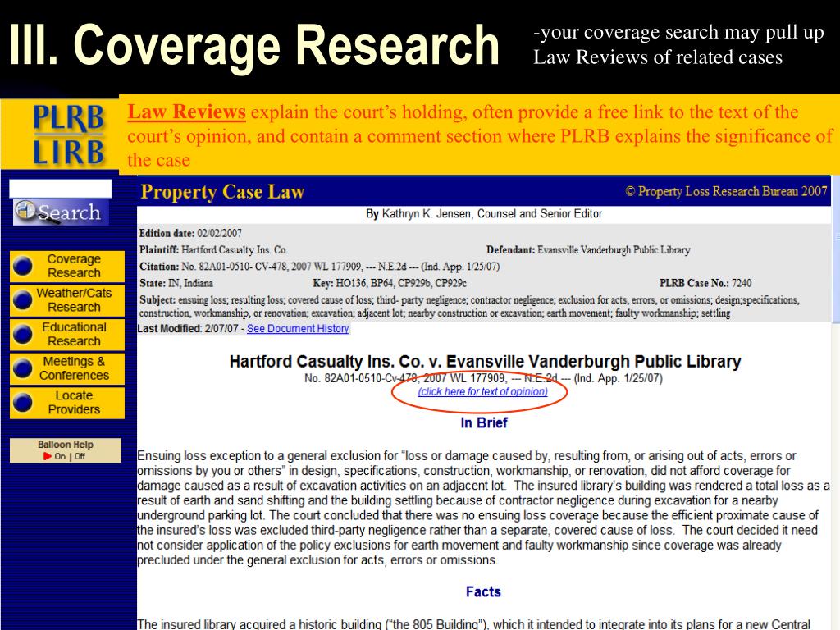
Task: Click the blue bullet beside Weather/Cats Research
Action: click(23, 300)
